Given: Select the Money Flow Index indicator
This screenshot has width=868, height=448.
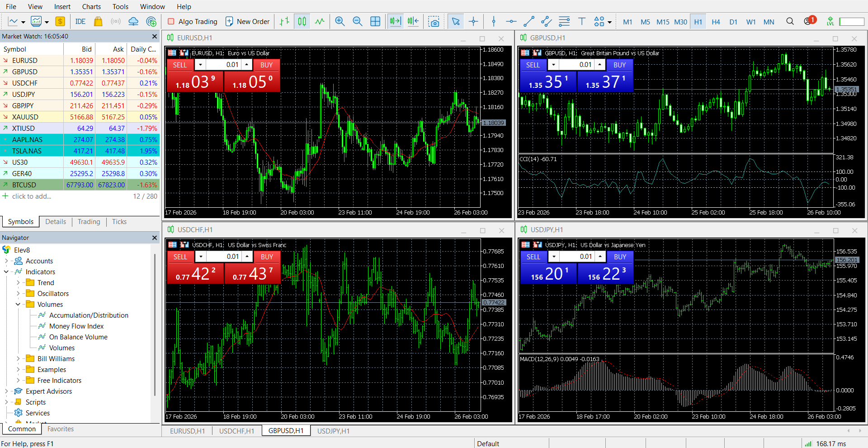Looking at the screenshot, I should 76,326.
